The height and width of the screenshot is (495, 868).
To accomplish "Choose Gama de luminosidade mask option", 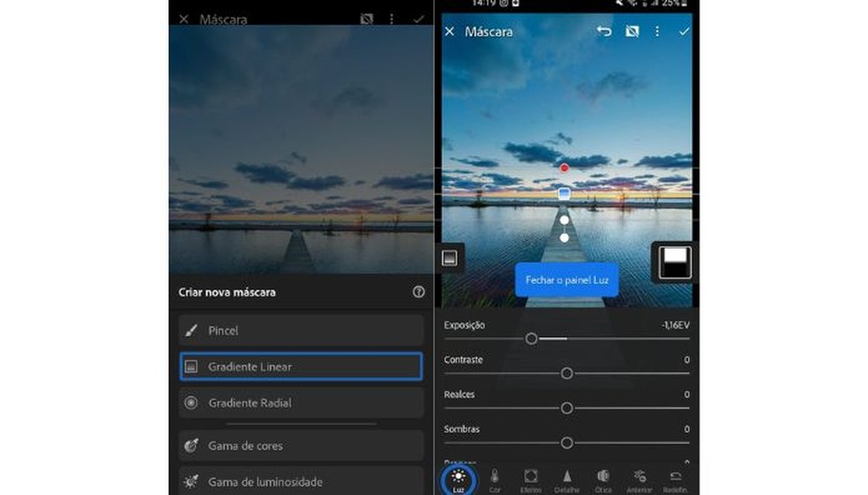I will [x=301, y=481].
